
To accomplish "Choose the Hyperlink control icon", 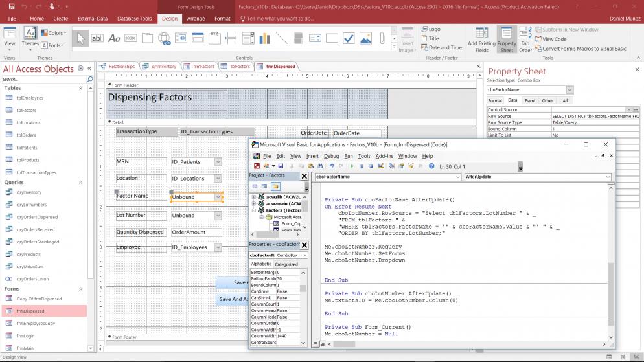I will [x=165, y=38].
